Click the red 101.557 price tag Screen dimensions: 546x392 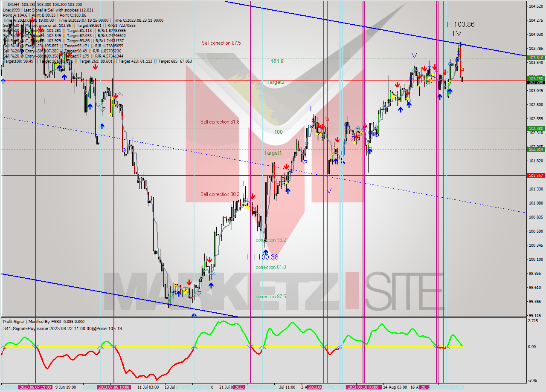[535, 175]
